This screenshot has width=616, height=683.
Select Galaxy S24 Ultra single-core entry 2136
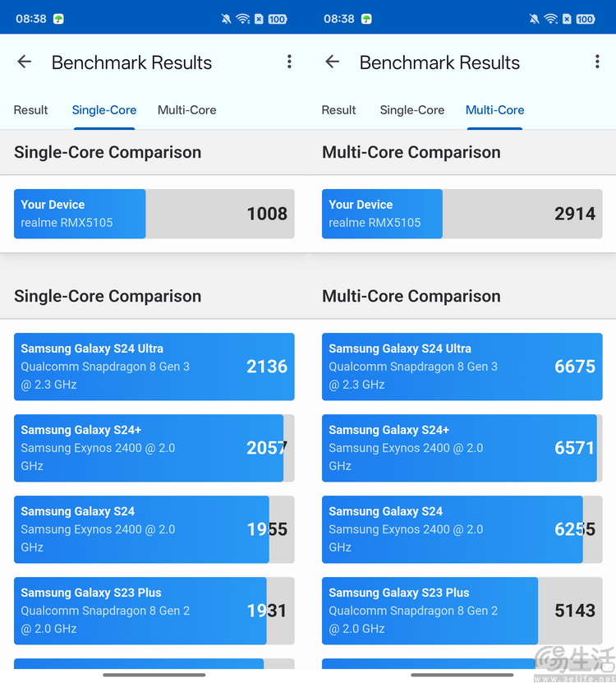point(154,367)
